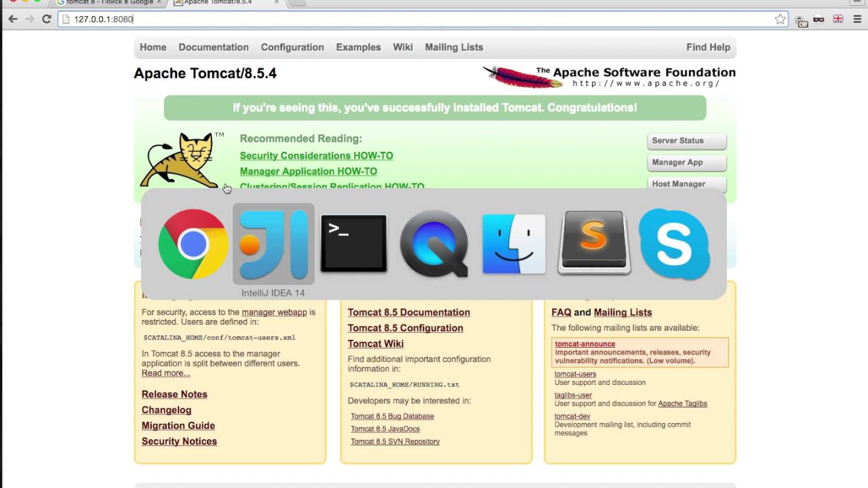Open the Home navigation item

click(153, 47)
